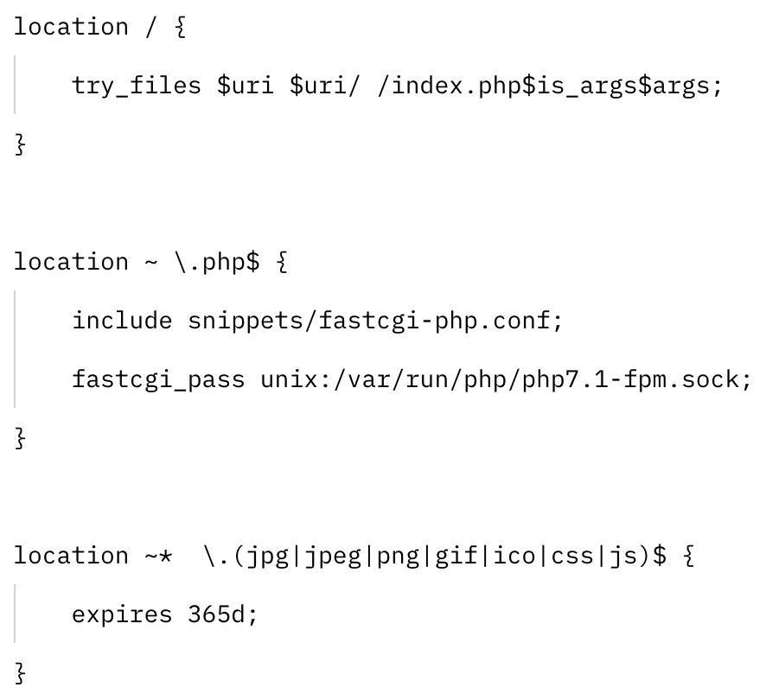
Task: Click the opening brace after location /
Action: [x=180, y=27]
